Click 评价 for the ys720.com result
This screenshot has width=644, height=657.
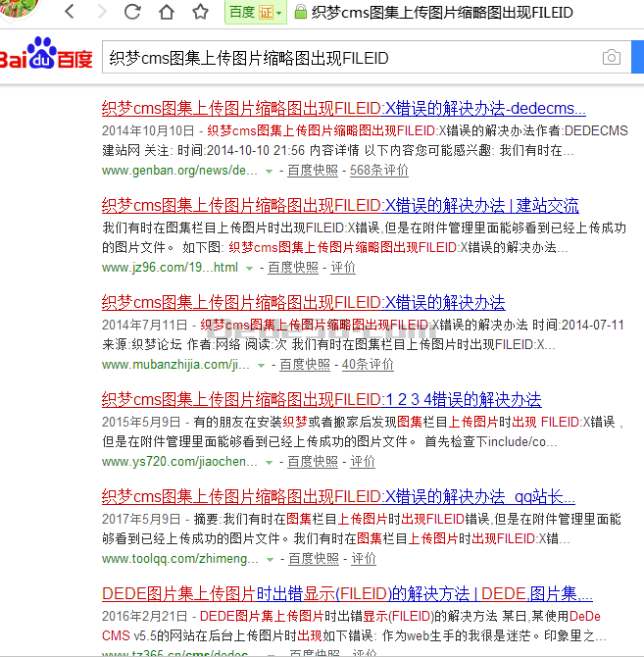(363, 461)
